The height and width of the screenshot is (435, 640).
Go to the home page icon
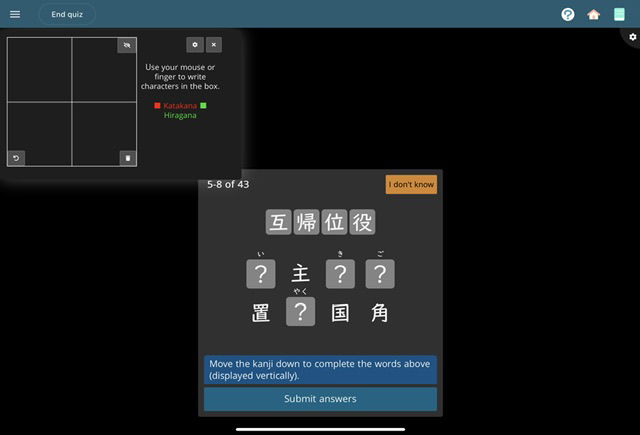coord(594,14)
